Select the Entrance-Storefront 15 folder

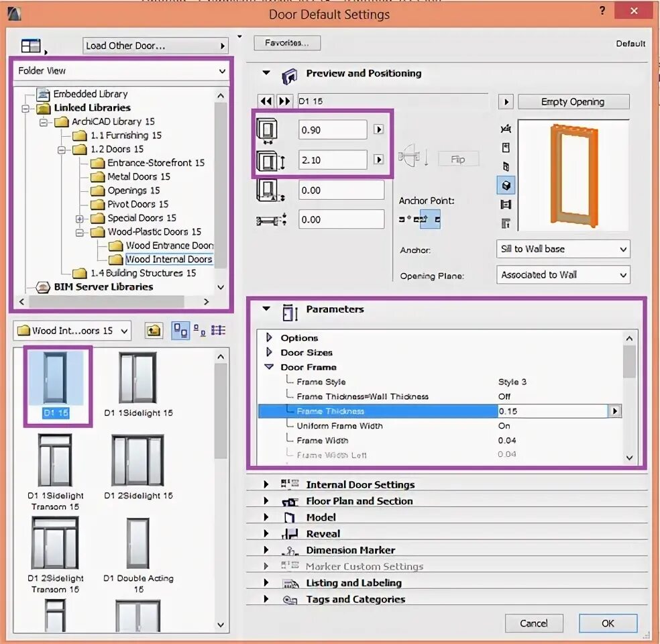[156, 163]
